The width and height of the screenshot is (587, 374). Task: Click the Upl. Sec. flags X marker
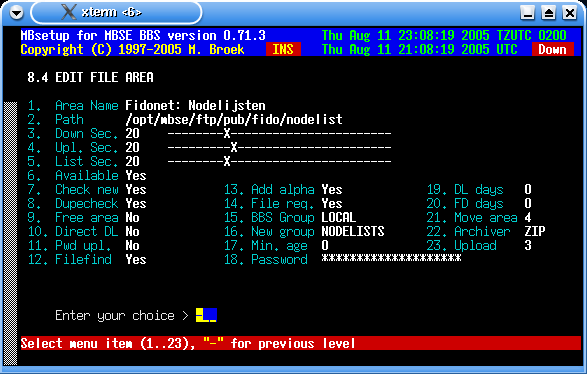click(x=234, y=148)
